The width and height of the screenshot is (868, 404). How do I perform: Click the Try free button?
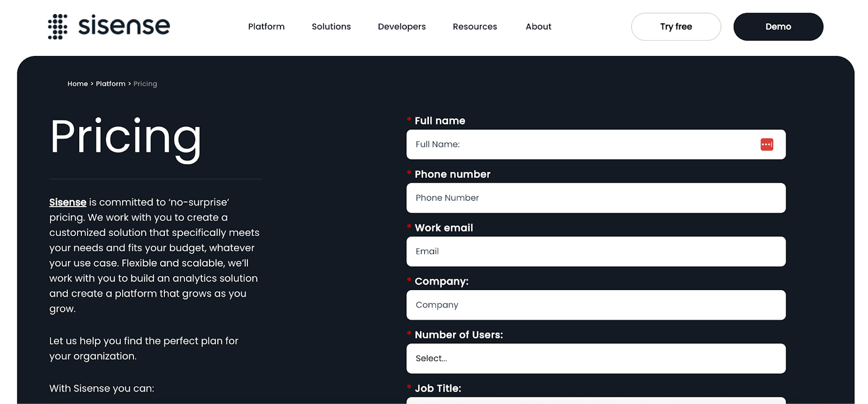tap(676, 27)
